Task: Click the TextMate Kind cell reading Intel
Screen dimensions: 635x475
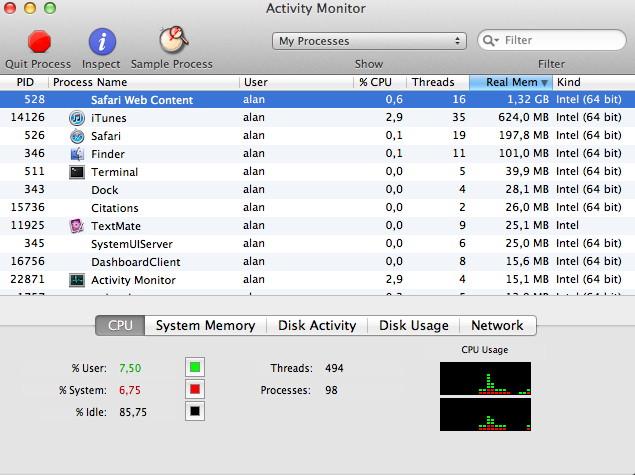Action: pyautogui.click(x=567, y=225)
